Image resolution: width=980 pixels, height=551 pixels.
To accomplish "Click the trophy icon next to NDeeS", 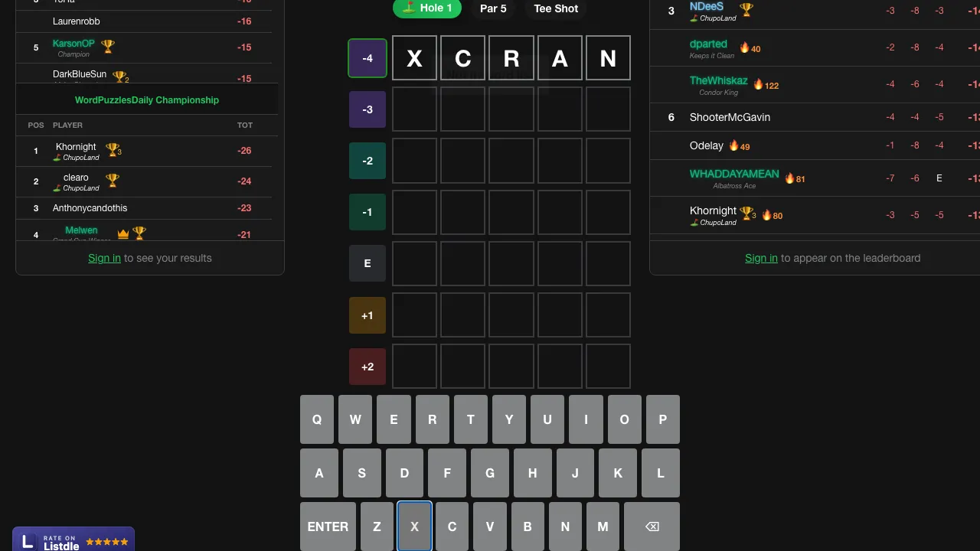I will click(x=746, y=10).
